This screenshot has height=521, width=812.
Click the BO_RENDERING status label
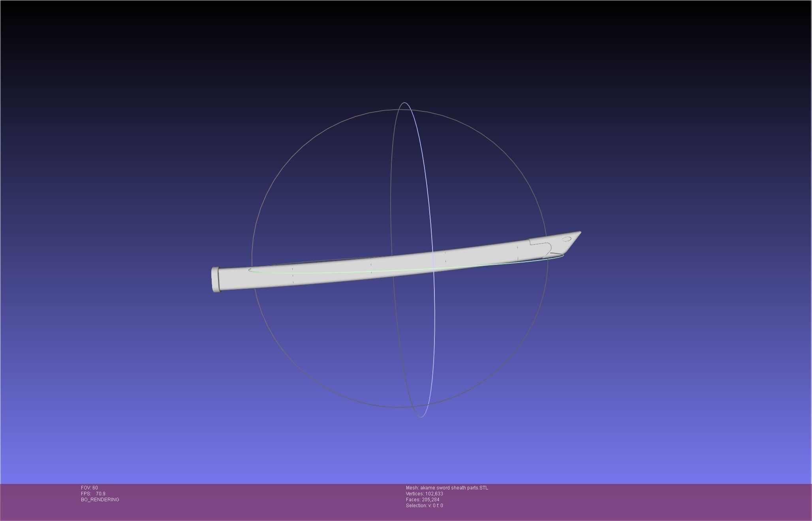coord(100,500)
